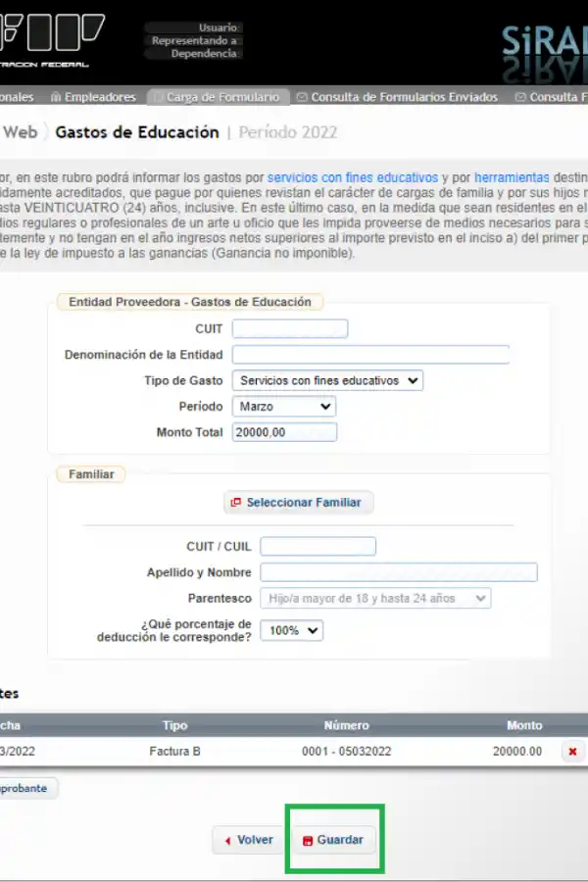
Task: Click the AFIP logo in the header
Action: pos(51,39)
